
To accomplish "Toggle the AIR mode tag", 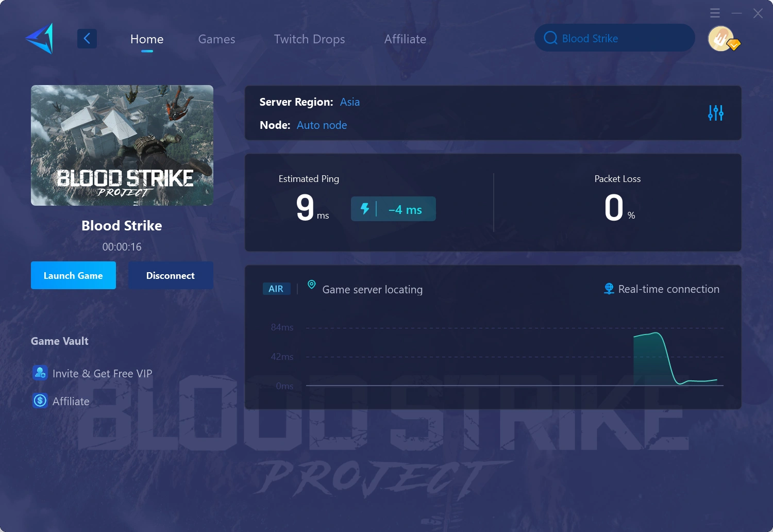I will click(x=276, y=289).
